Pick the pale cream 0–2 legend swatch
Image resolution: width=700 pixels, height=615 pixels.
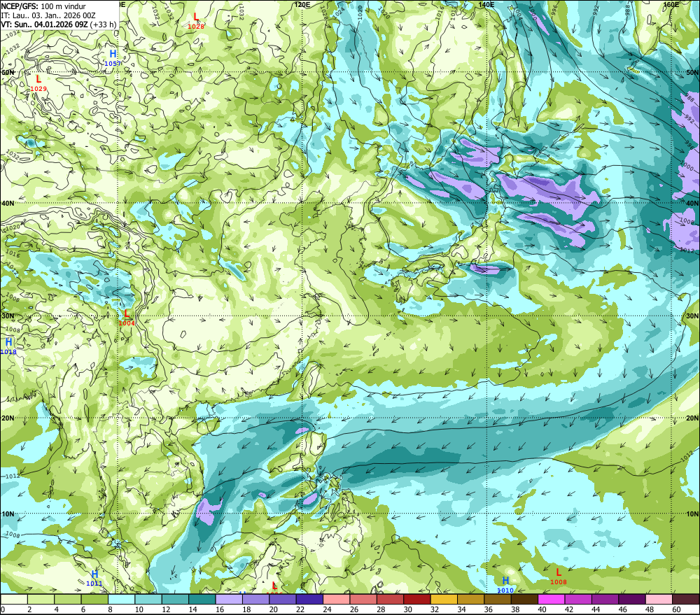coord(14,599)
